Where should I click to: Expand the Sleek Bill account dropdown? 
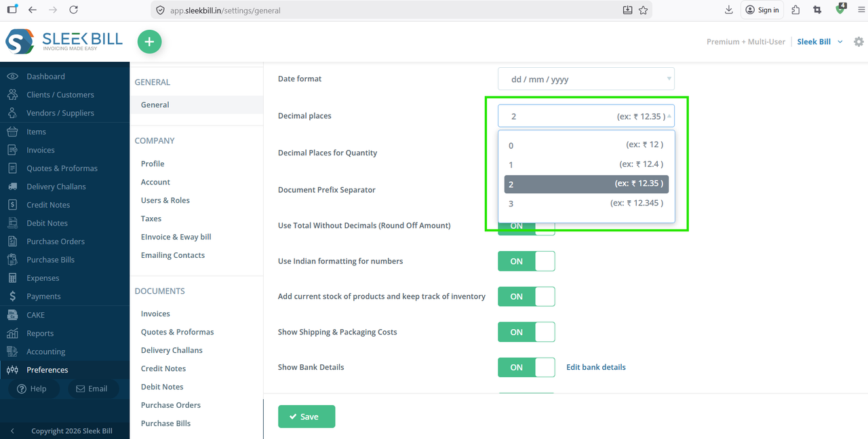[820, 41]
